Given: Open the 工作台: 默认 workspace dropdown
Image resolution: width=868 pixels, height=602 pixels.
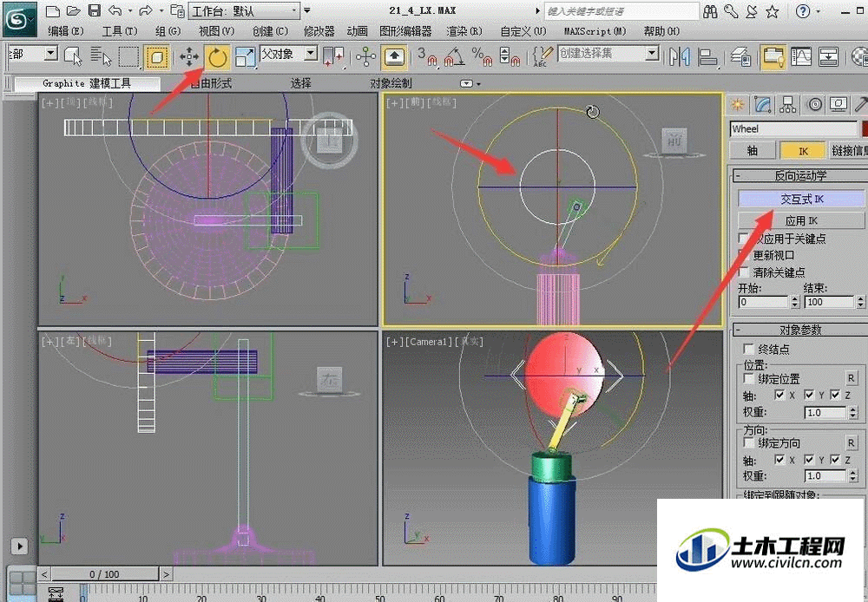Looking at the screenshot, I should click(x=245, y=11).
